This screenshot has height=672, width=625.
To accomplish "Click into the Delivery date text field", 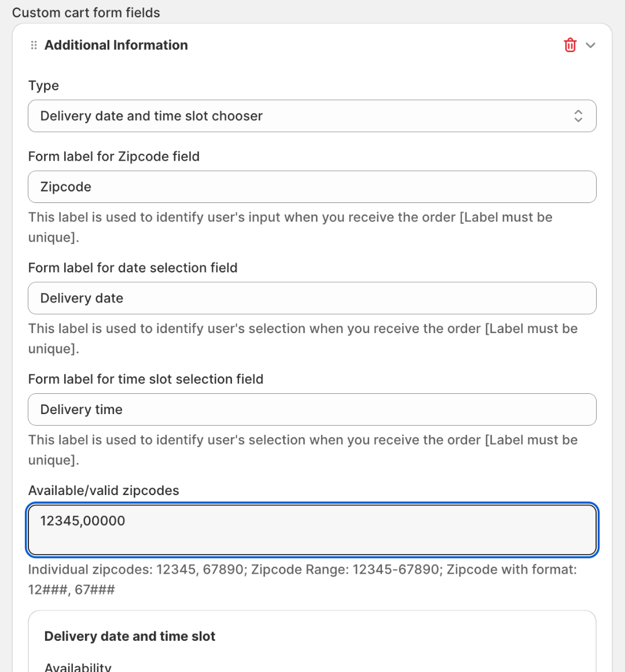I will [311, 298].
